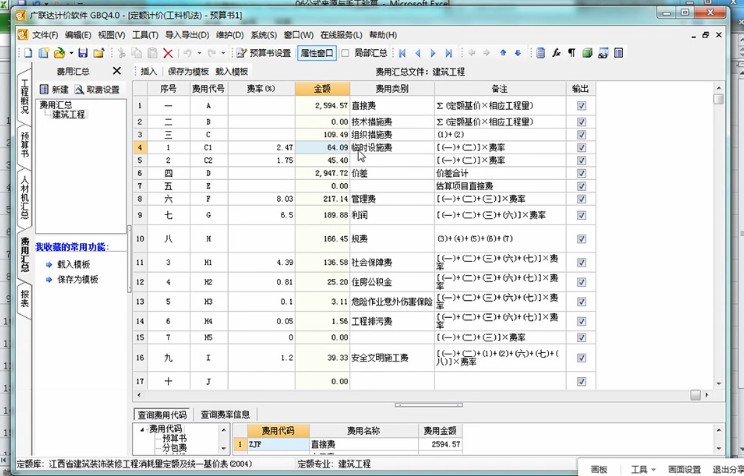
Task: Open the redo history dropdown arrow
Action: (x=223, y=53)
